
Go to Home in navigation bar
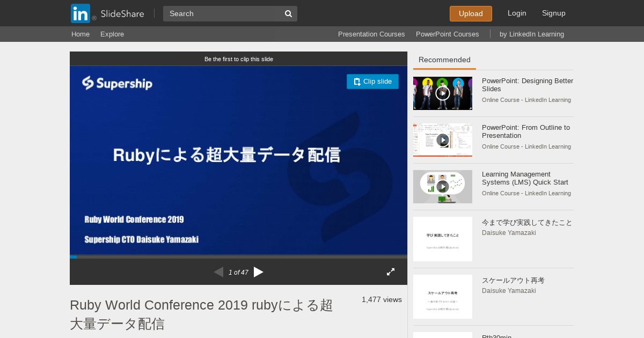[80, 34]
